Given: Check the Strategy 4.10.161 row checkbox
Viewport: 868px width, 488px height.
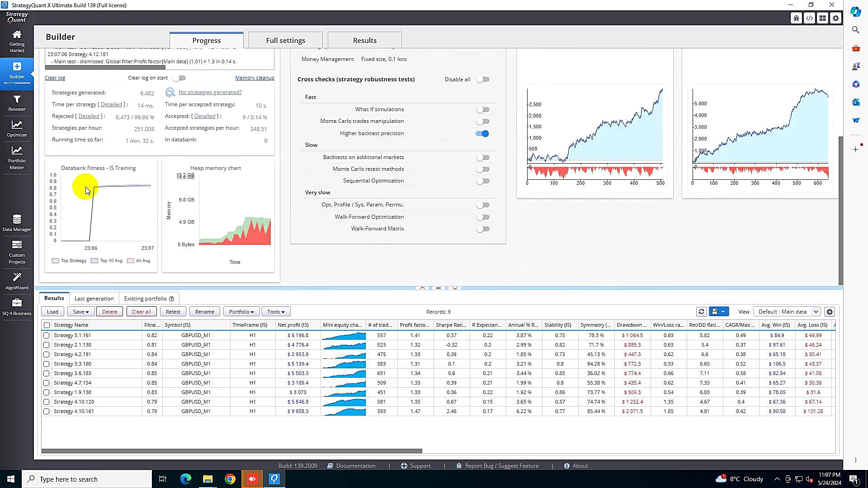Looking at the screenshot, I should (46, 411).
